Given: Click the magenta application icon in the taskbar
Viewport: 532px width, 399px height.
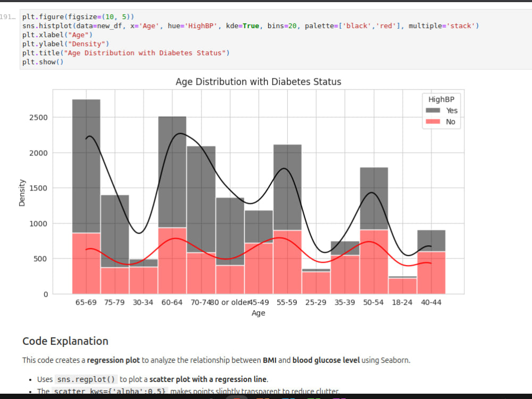Looking at the screenshot, I should [x=338, y=397].
